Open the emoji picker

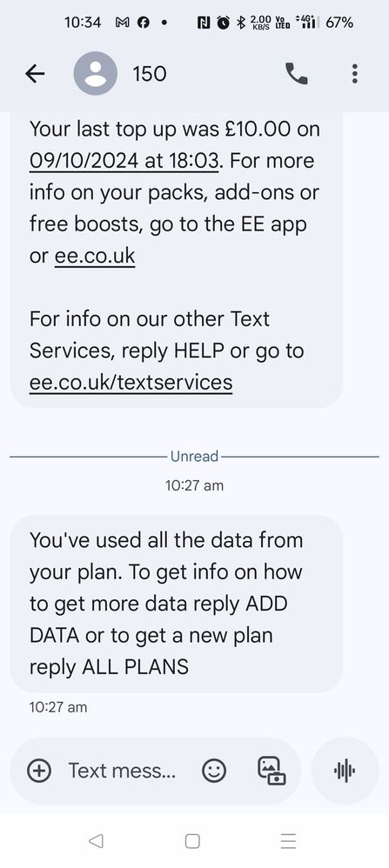[x=214, y=770]
